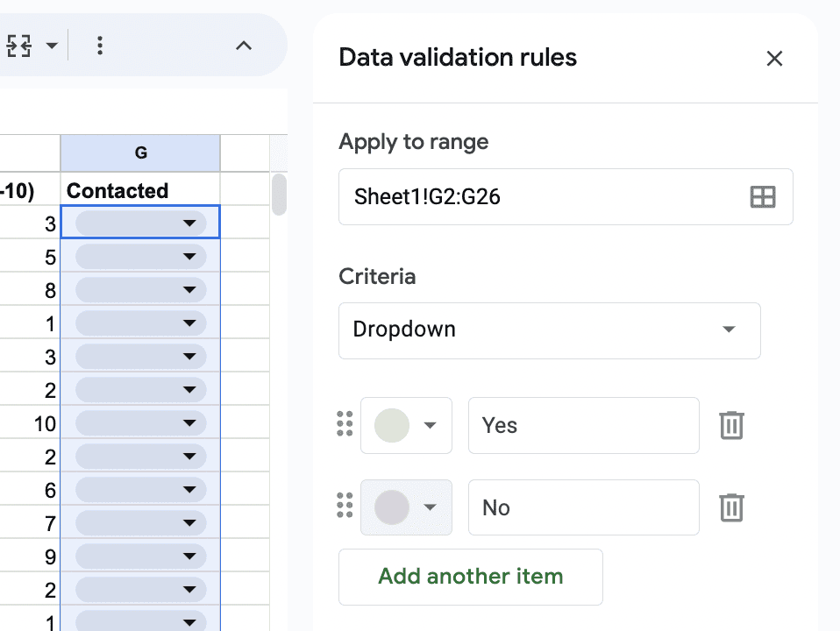Click the Yes item text field
Screen dimensions: 840x631
tap(583, 425)
